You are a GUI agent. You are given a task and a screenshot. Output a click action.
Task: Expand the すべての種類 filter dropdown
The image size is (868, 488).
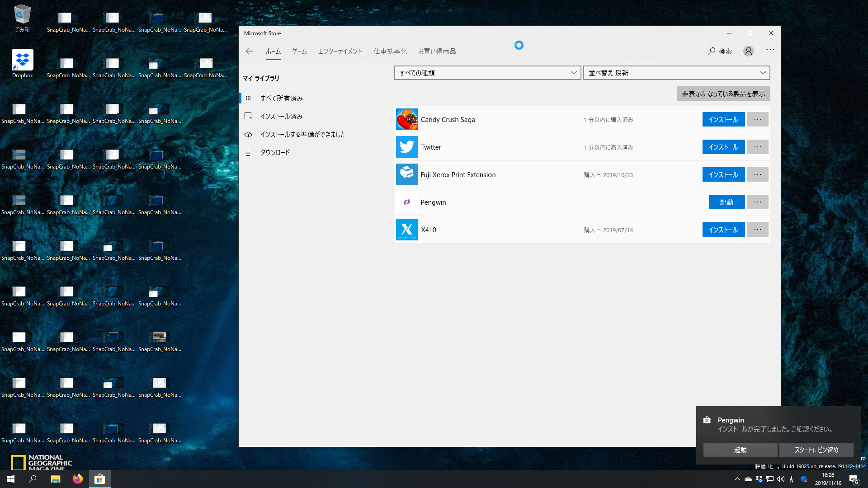(x=487, y=73)
